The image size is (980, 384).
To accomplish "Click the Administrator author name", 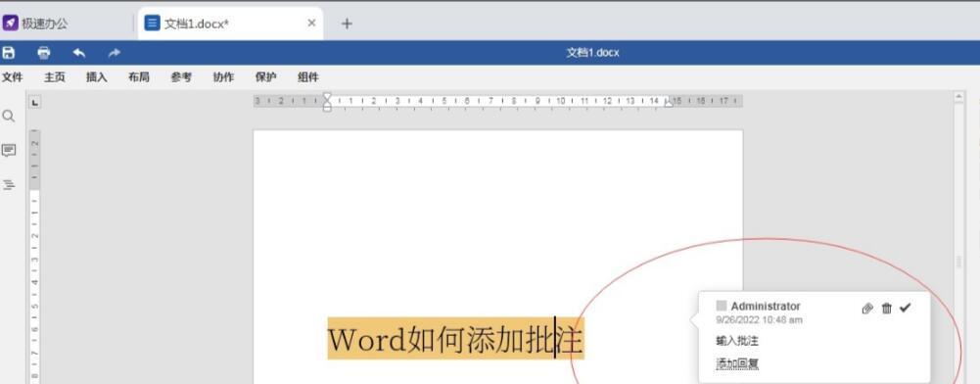I will pyautogui.click(x=765, y=306).
